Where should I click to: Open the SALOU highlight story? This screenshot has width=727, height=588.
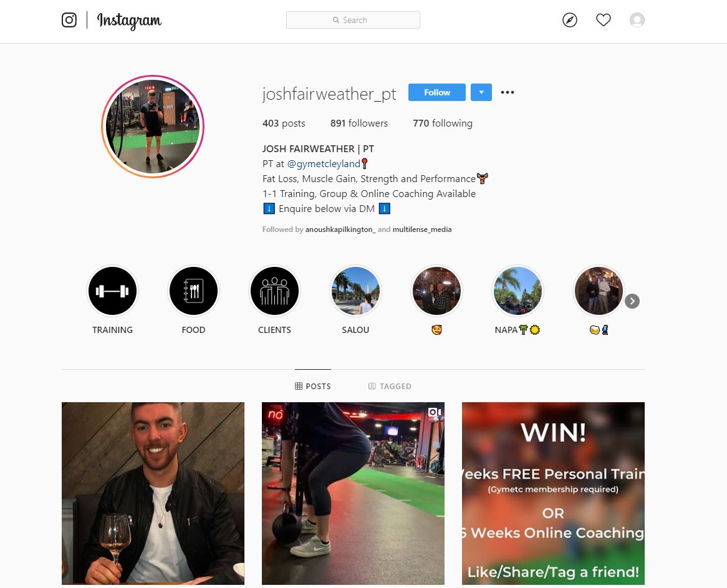click(x=355, y=291)
